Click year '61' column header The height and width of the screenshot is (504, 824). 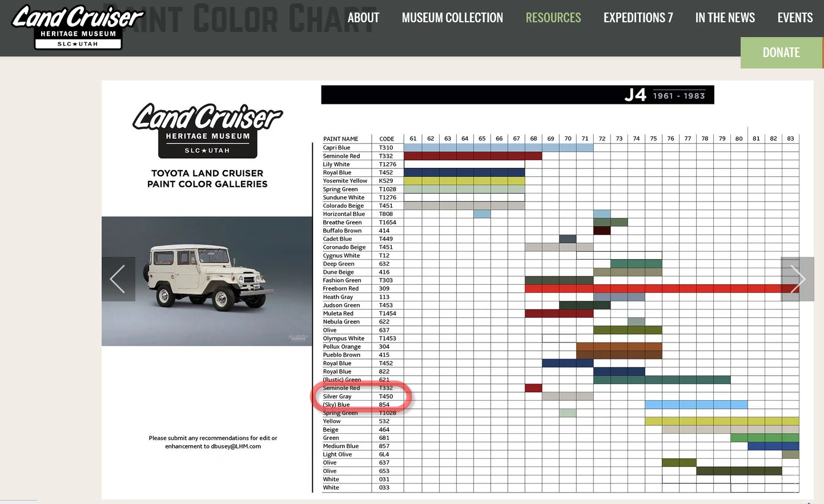(413, 139)
